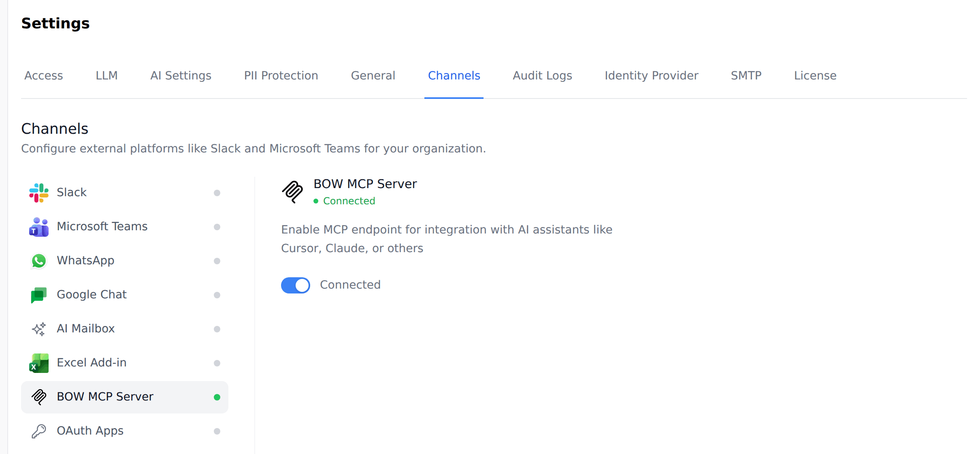
Task: Select the AI Mailbox channel label
Action: point(85,329)
